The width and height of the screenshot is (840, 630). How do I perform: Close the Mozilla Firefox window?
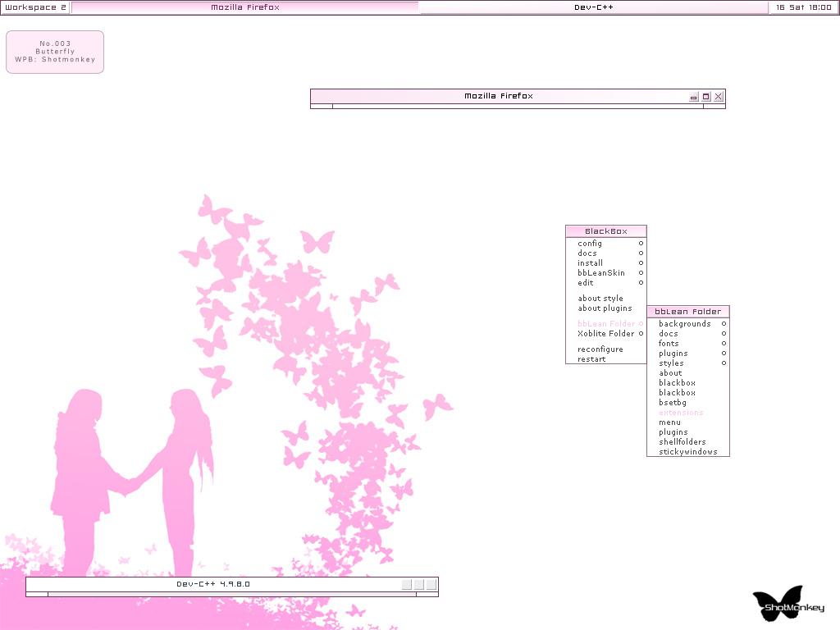tap(718, 97)
